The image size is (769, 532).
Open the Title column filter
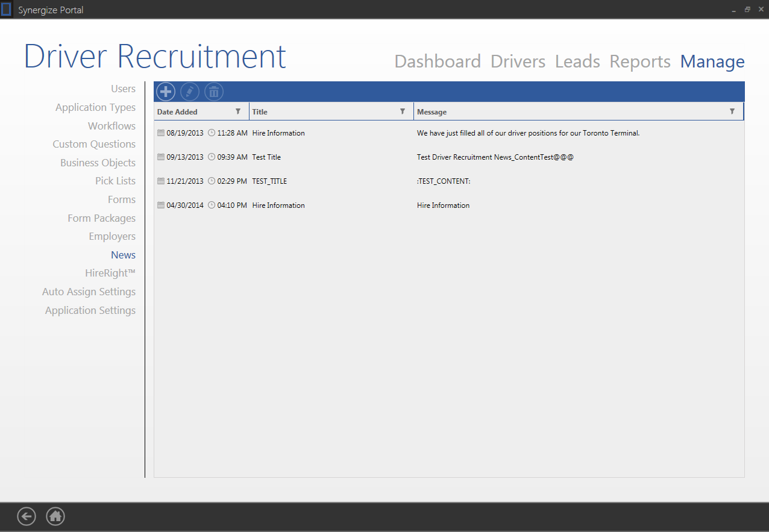click(x=403, y=111)
